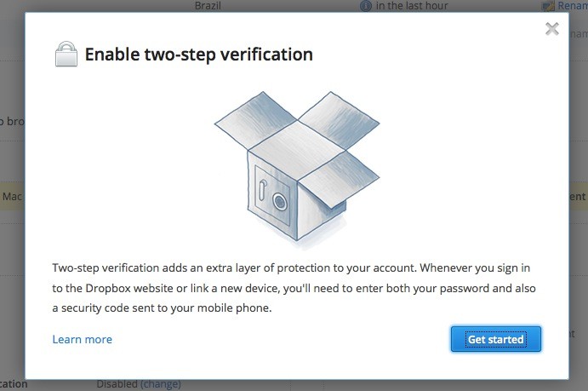Click the 'Disabled' status text

117,384
